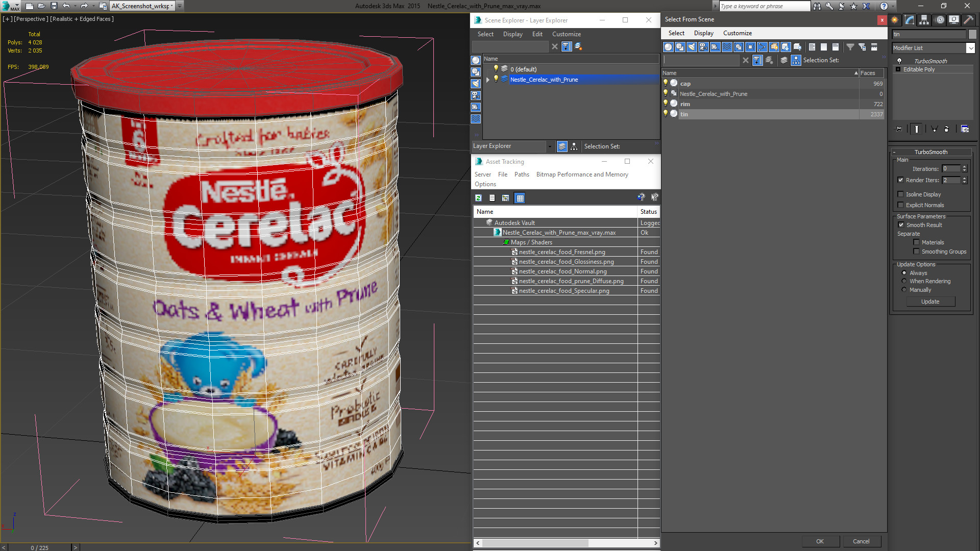Open Bitmap Performance and Memory menu

[x=582, y=174]
